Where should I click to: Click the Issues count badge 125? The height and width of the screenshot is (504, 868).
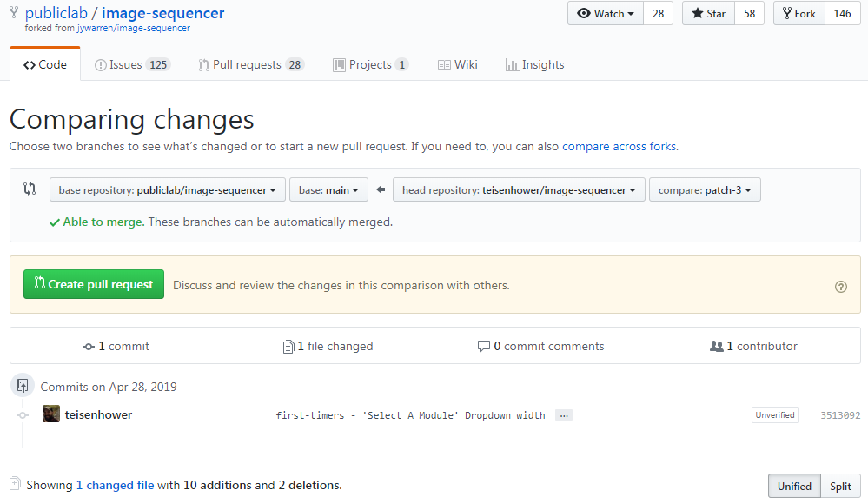tap(158, 65)
